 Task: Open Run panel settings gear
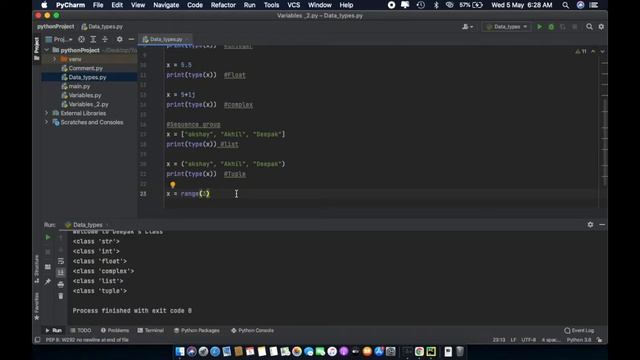[590, 224]
